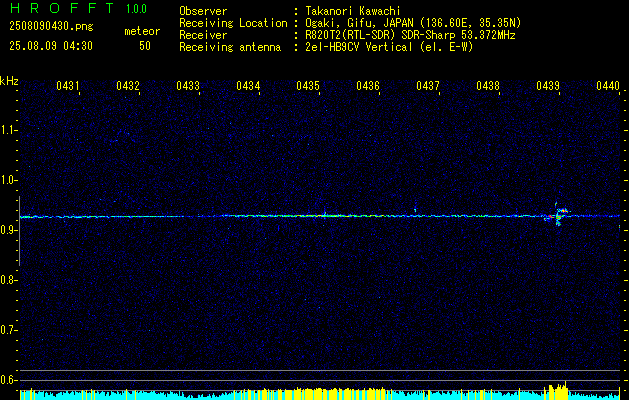Click the 1.1 kHz axis label
The width and height of the screenshot is (629, 400).
pos(8,130)
